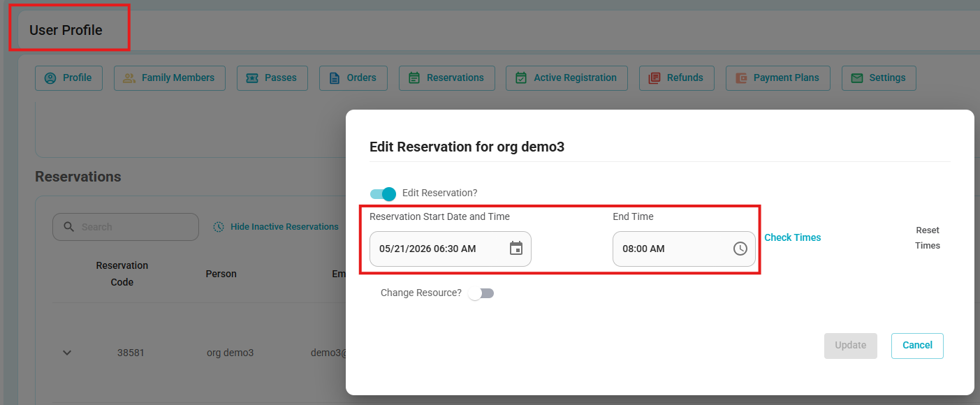Switch to the Settings tab
This screenshot has width=980, height=405.
[879, 78]
